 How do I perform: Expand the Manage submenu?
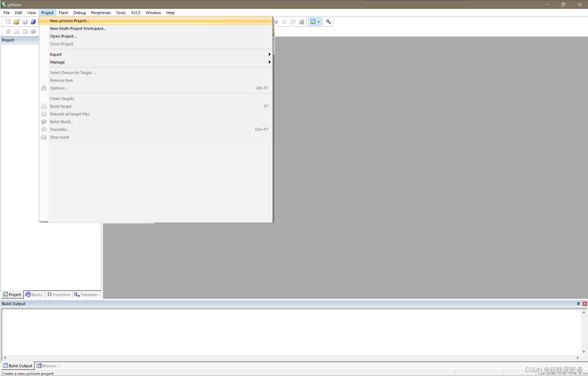pyautogui.click(x=156, y=62)
